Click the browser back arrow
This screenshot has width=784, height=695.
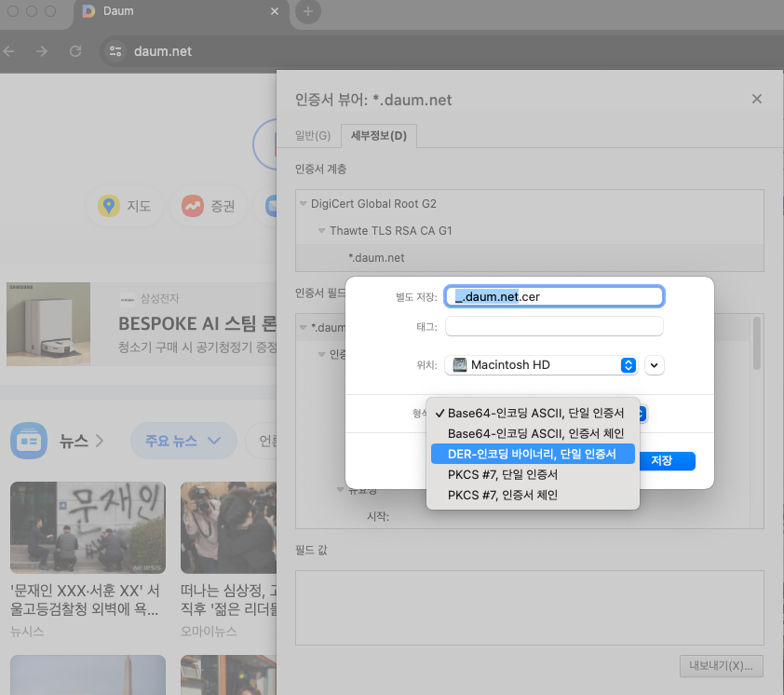pyautogui.click(x=9, y=51)
